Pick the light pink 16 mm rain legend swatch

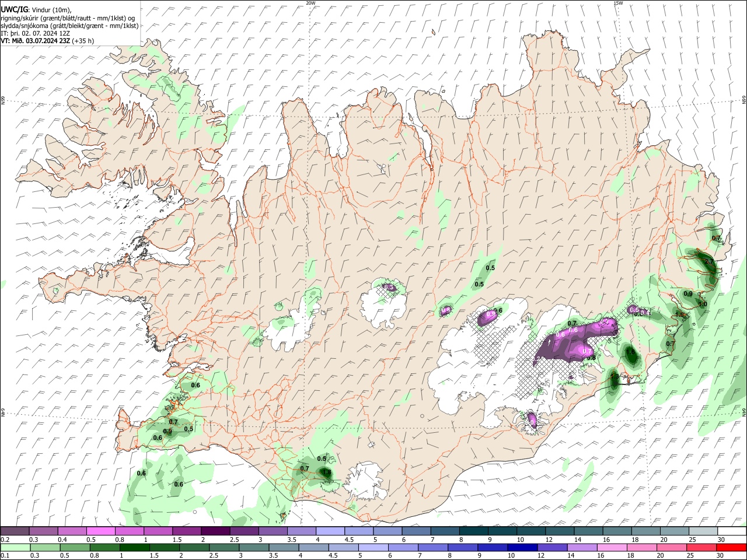pyautogui.click(x=612, y=548)
